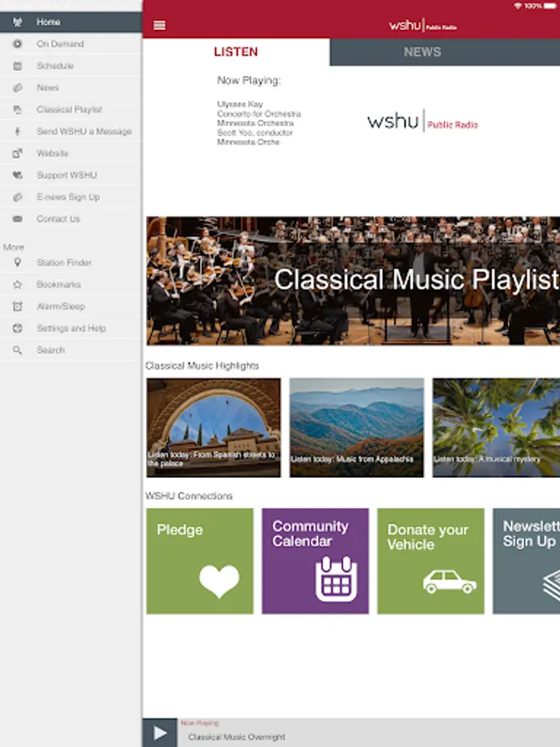Tap Support WSHU heart icon
560x747 pixels.
[17, 175]
